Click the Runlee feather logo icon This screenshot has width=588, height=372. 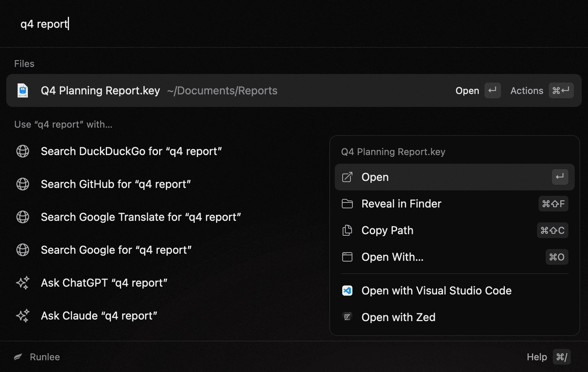[x=18, y=357]
